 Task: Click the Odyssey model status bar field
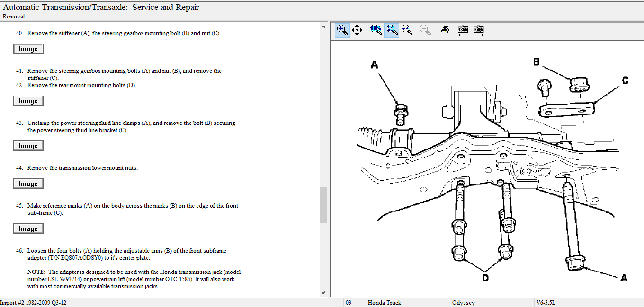pyautogui.click(x=464, y=303)
